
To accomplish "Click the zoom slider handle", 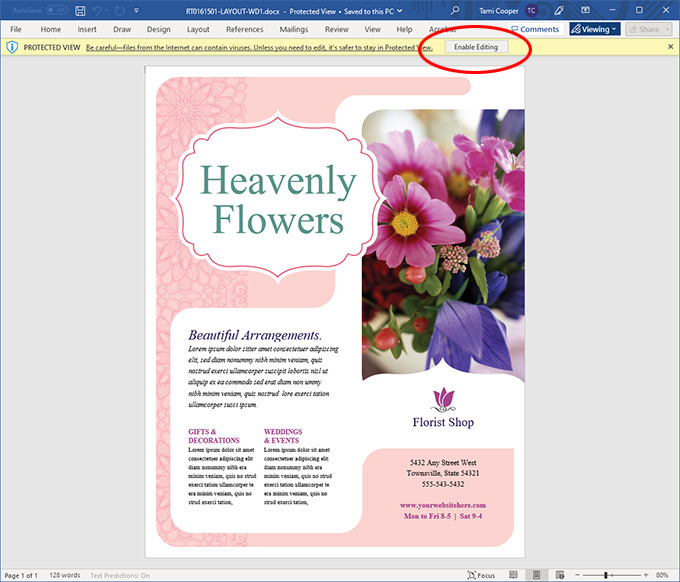I will coord(606,575).
